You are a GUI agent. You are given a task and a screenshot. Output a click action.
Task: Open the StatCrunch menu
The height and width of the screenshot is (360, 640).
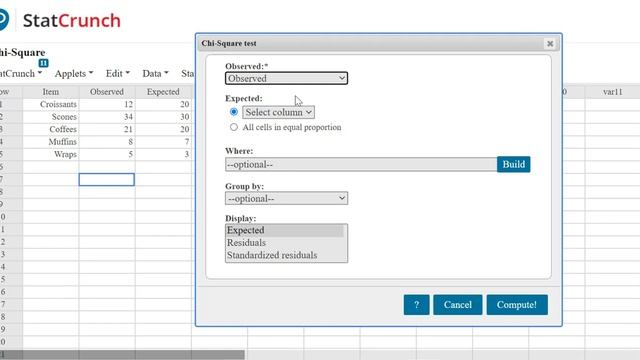pos(21,73)
